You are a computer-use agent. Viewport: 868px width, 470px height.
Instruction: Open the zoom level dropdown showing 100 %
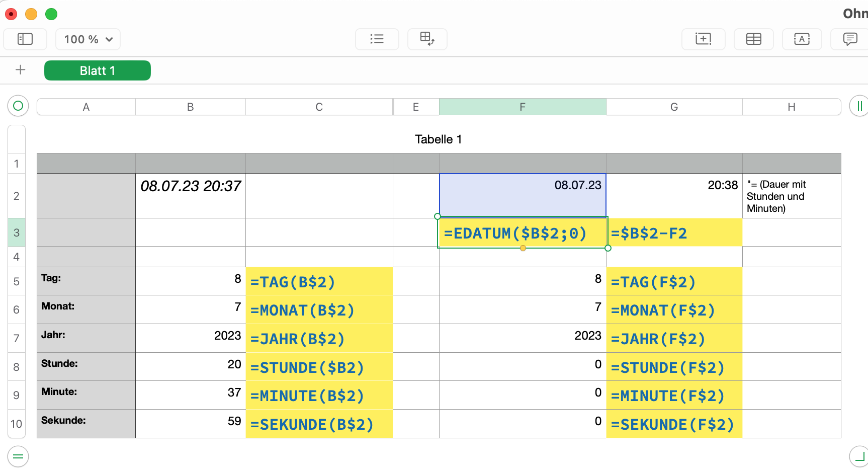[88, 39]
